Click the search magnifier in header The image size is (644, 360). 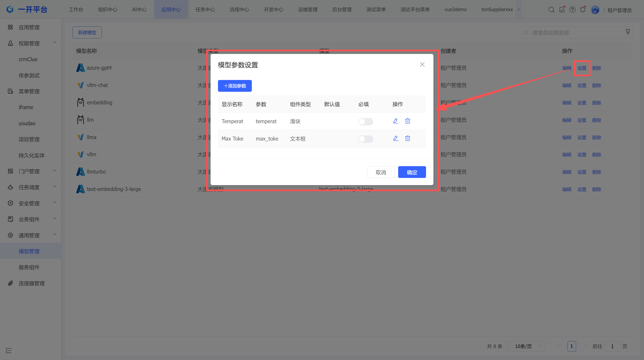point(551,10)
